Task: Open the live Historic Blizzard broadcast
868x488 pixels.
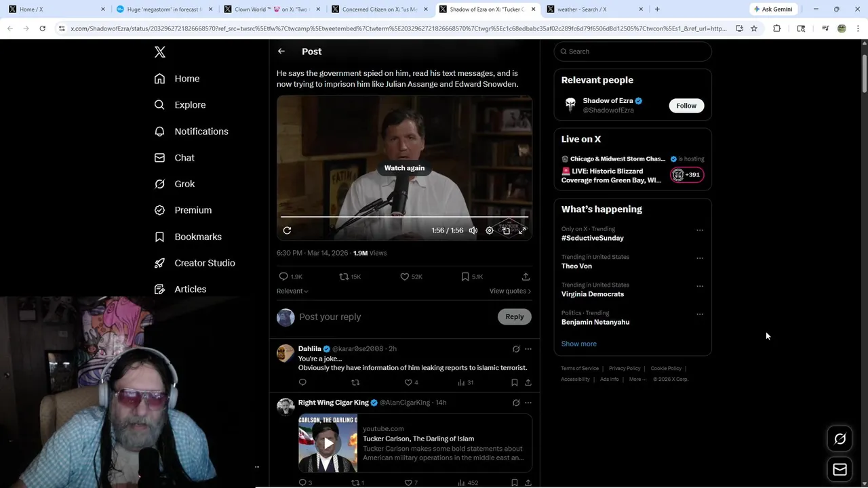Action: click(633, 170)
